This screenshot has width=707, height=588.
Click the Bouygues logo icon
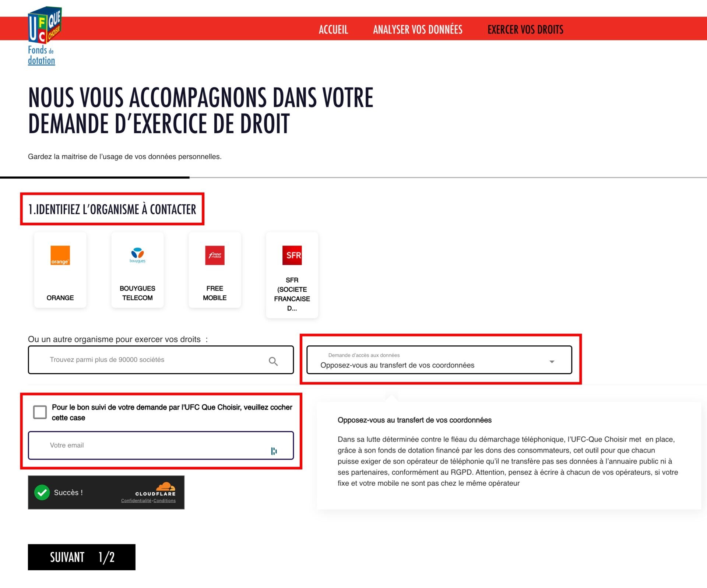pos(137,255)
